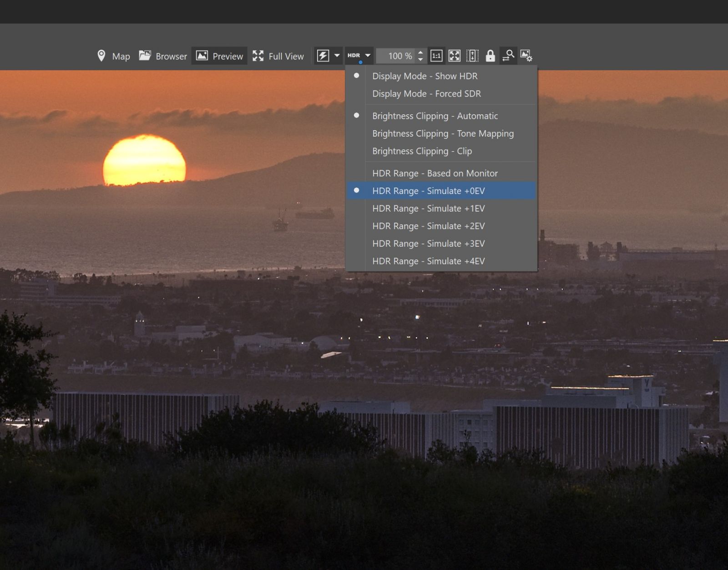Increase zoom with the up stepper arrow

(420, 53)
